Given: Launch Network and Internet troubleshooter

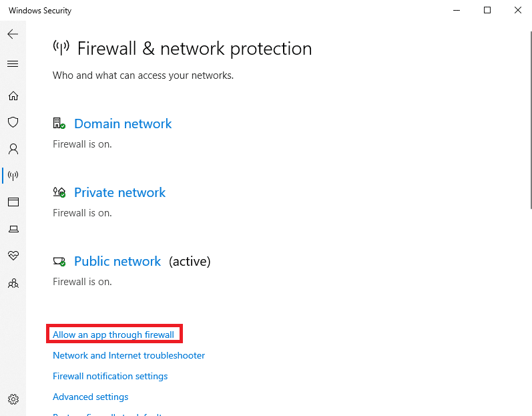Looking at the screenshot, I should pyautogui.click(x=129, y=356).
